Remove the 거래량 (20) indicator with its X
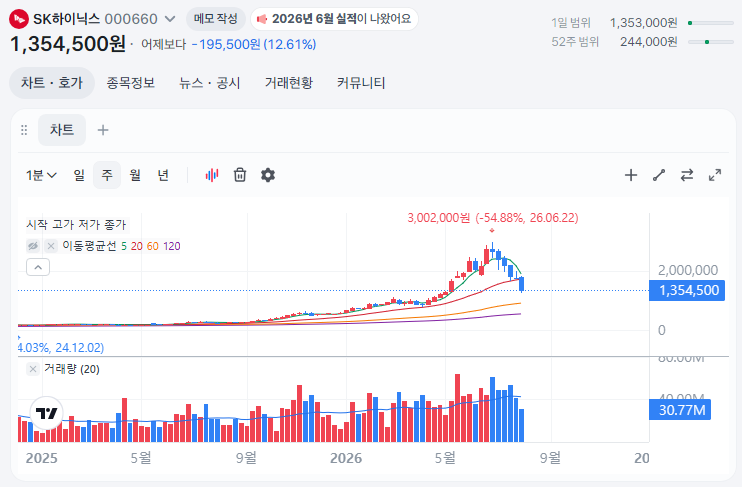742x487 pixels. 33,369
